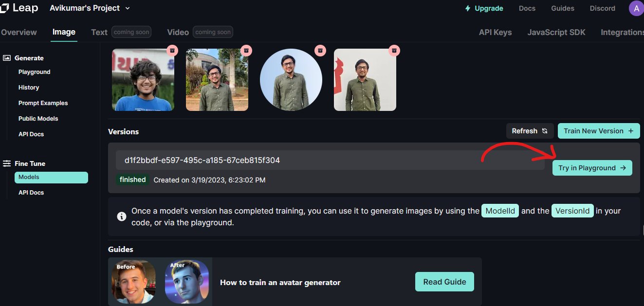Click the version ID d1f2bbdf field
Screen dimensions: 644x306
(x=330, y=160)
